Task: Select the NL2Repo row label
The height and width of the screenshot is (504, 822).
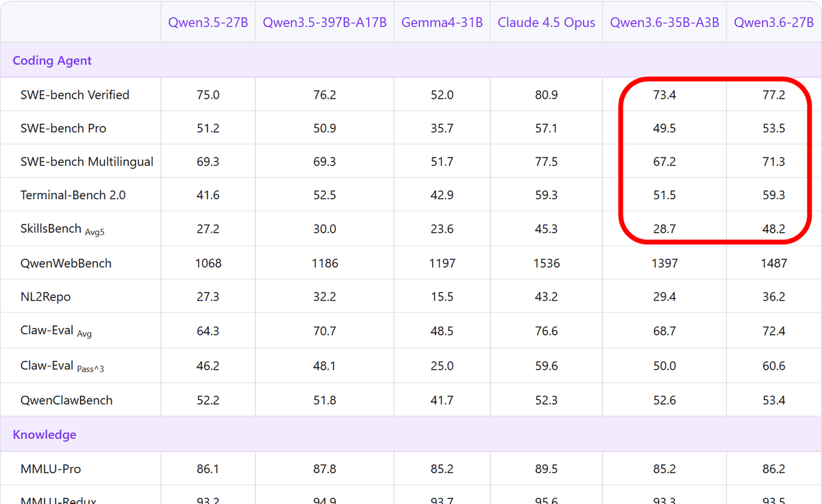Action: click(45, 297)
